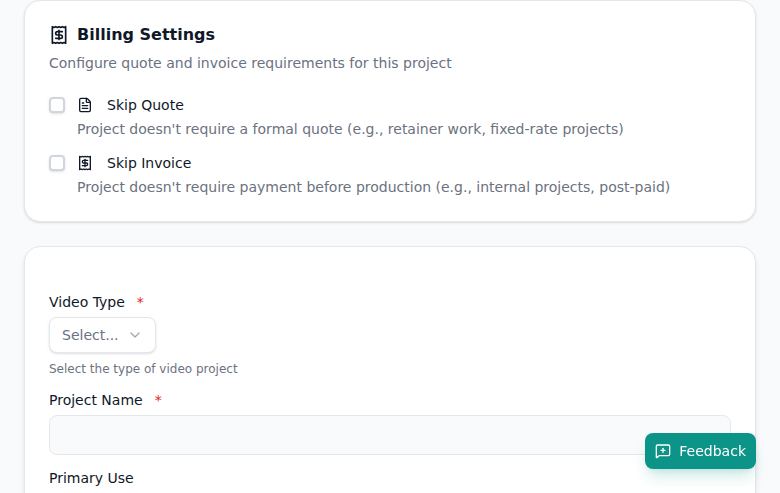Enable the Skip Quote checkbox
Image resolution: width=780 pixels, height=493 pixels.
(57, 105)
